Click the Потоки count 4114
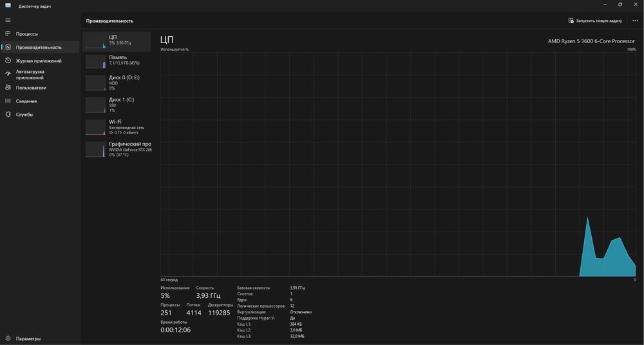The width and height of the screenshot is (644, 345). coord(194,313)
